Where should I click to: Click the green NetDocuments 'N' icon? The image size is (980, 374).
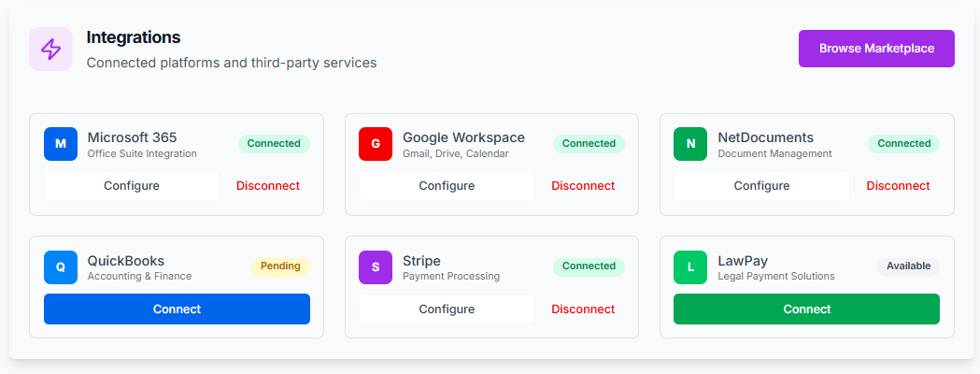point(690,144)
